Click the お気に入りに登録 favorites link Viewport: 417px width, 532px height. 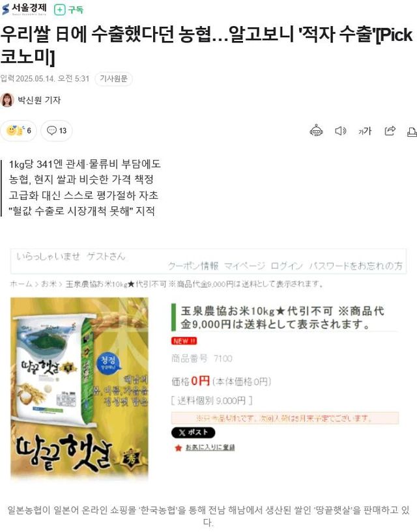pyautogui.click(x=210, y=448)
